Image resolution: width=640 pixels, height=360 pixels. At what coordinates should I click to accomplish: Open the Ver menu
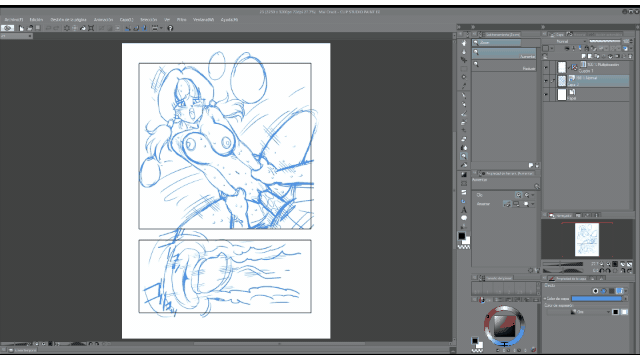tap(167, 20)
